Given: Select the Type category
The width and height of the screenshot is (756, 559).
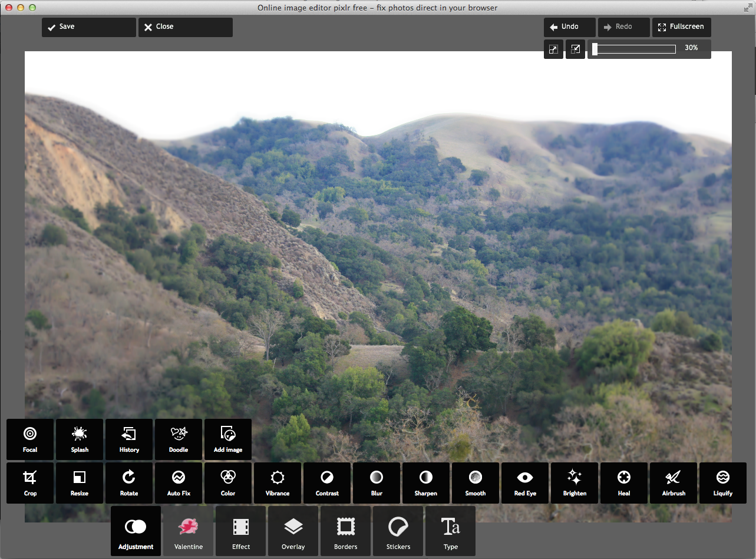Looking at the screenshot, I should 451,531.
